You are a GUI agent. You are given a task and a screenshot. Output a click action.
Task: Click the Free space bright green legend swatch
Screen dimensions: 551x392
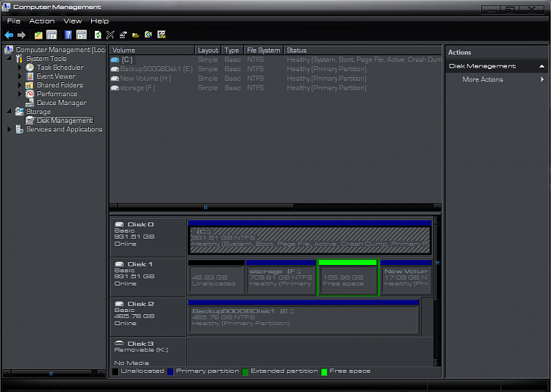click(x=324, y=371)
